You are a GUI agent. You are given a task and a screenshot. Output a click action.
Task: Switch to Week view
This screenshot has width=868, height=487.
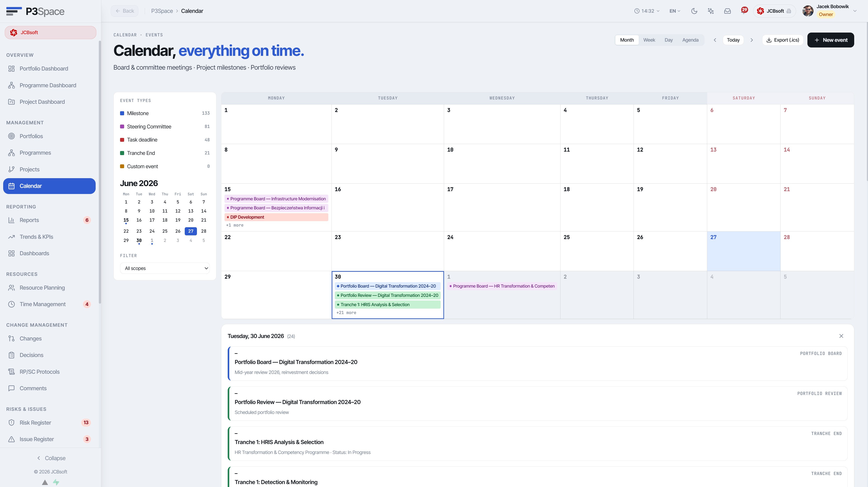point(649,40)
